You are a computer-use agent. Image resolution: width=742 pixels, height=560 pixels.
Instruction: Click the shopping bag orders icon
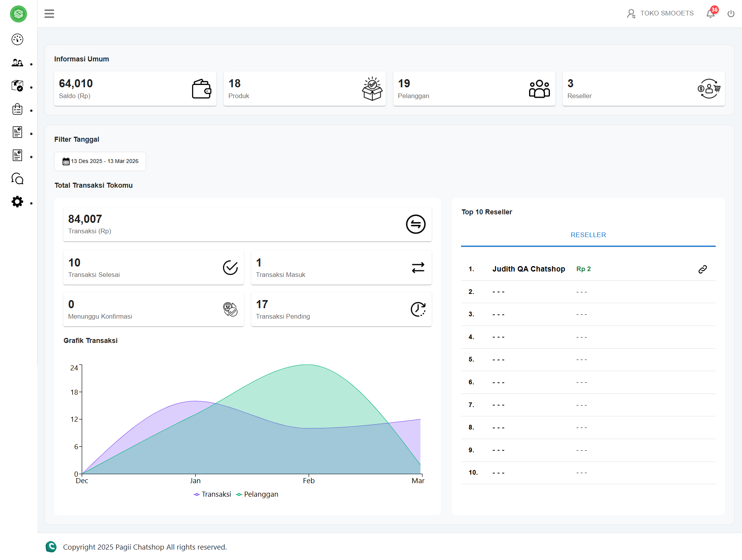click(x=17, y=109)
